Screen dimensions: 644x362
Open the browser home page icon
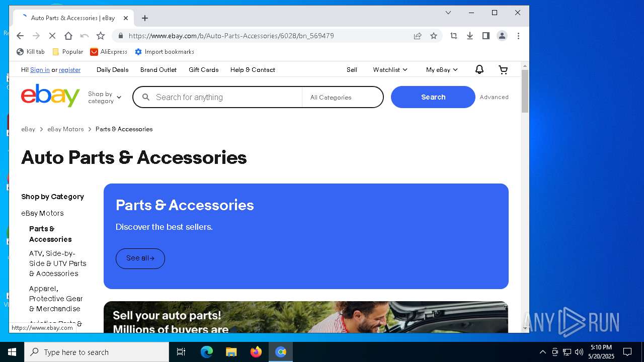(x=68, y=36)
